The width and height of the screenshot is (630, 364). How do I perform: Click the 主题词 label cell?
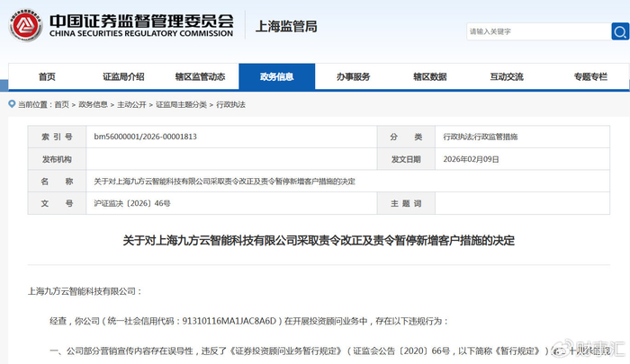(406, 203)
